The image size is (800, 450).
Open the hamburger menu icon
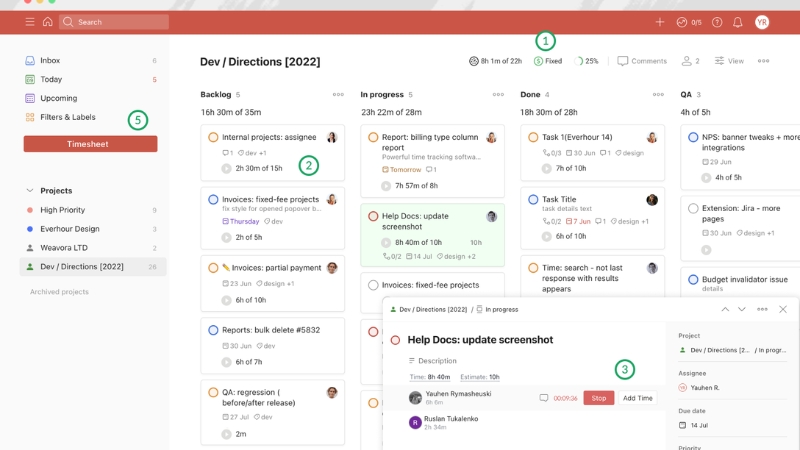click(x=30, y=22)
